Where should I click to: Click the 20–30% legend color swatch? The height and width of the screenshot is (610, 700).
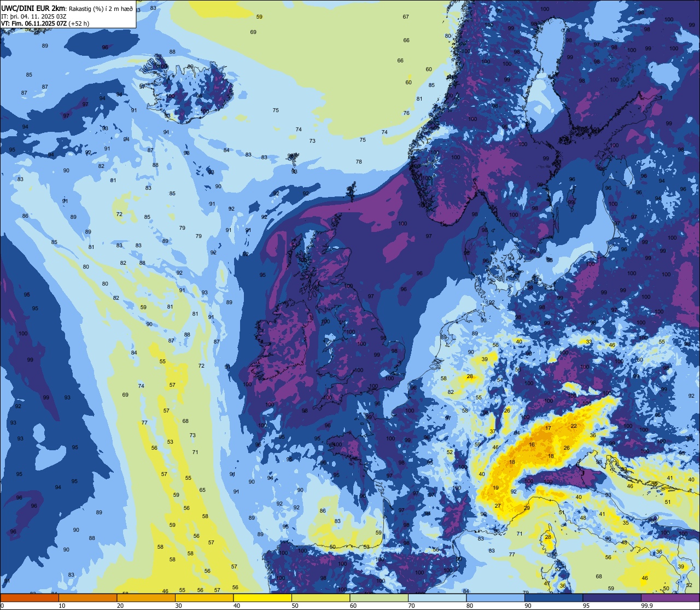[x=146, y=598]
